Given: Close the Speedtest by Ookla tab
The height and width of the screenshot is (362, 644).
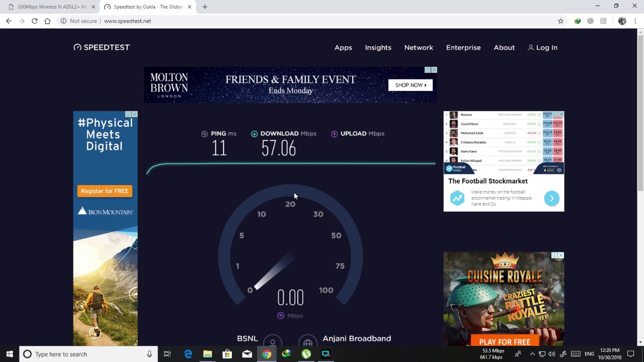Looking at the screenshot, I should (190, 7).
